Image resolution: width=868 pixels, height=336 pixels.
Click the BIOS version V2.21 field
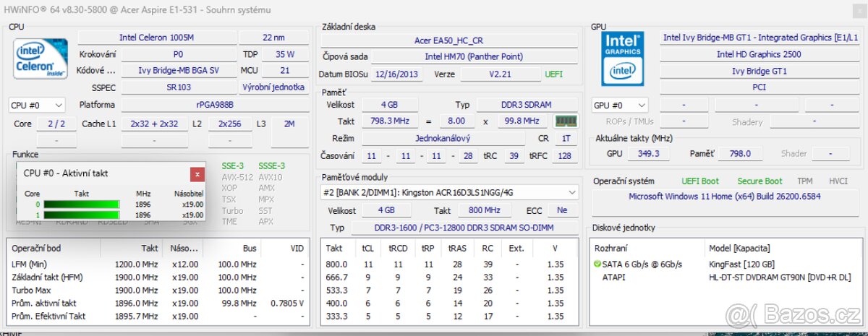pos(499,74)
